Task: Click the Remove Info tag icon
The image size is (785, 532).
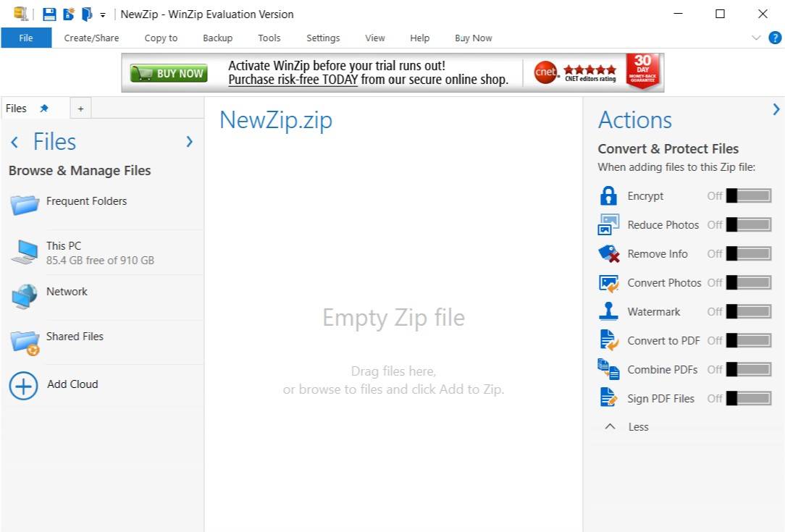Action: click(609, 254)
